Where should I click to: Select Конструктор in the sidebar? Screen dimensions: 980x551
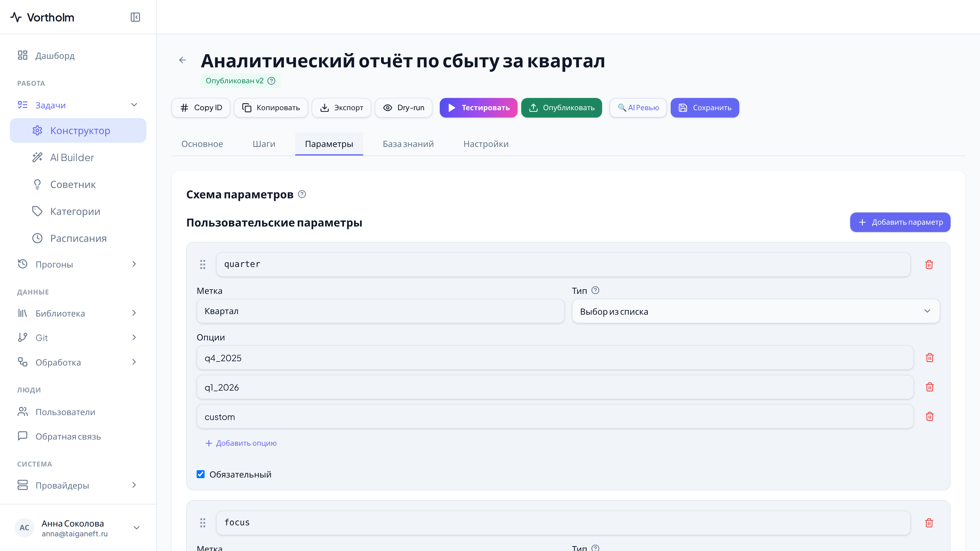78,130
